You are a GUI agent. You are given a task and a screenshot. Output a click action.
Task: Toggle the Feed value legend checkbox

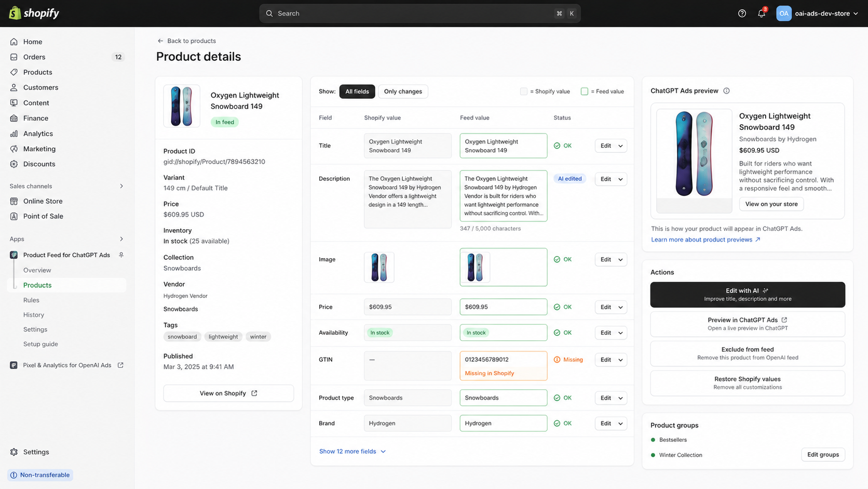pos(584,91)
